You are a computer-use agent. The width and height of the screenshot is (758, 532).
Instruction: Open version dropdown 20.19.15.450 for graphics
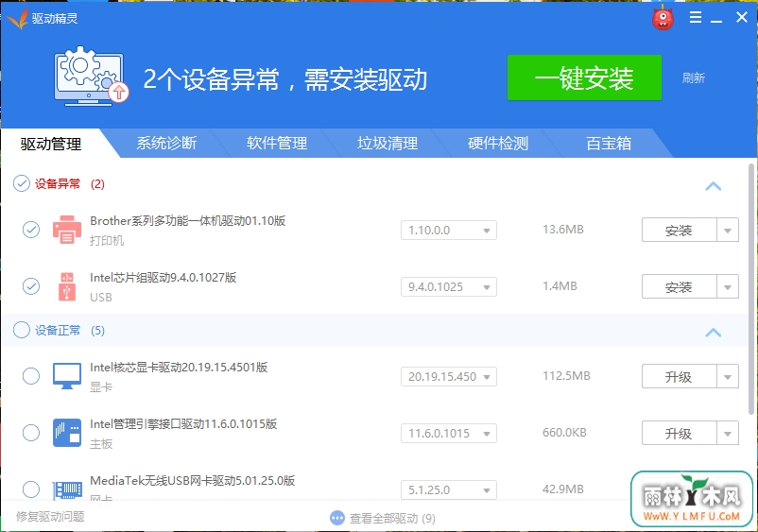point(449,376)
